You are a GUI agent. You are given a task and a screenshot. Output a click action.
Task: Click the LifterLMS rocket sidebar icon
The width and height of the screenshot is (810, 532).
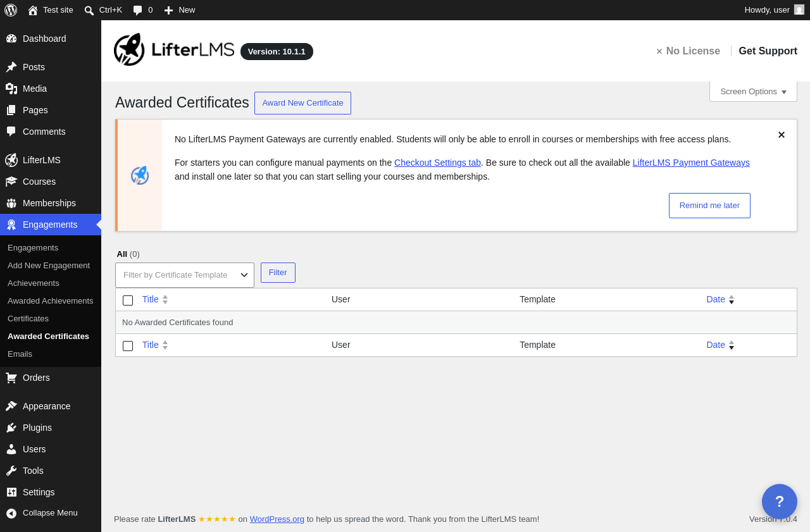coord(11,160)
